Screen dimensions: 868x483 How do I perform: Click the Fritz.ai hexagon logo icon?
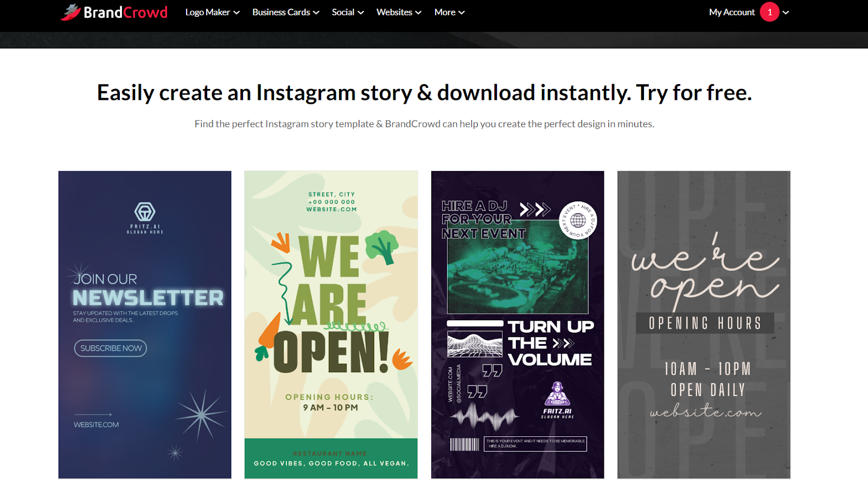point(145,212)
